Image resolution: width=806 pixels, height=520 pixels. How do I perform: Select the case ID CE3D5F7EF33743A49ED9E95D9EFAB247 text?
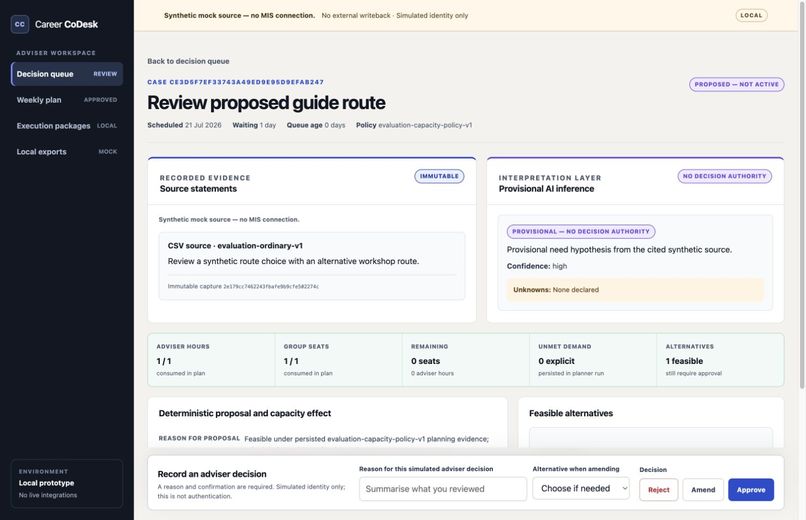click(x=235, y=82)
